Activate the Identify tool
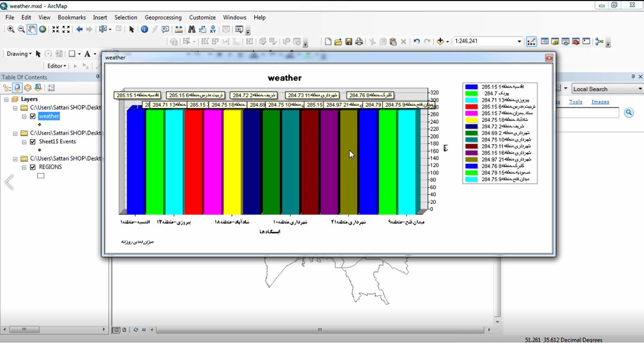 (x=144, y=29)
